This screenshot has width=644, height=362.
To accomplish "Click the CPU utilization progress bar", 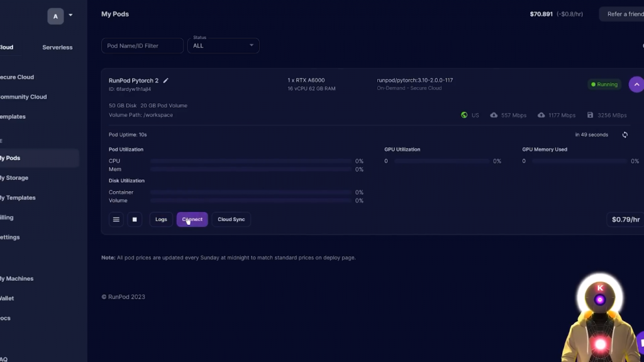I will pos(250,161).
